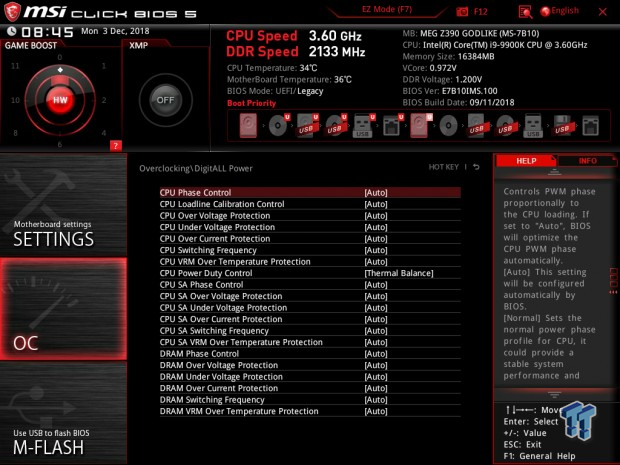Select DRAM Over Current Protection row
Image resolution: width=620 pixels, height=465 pixels.
[310, 388]
